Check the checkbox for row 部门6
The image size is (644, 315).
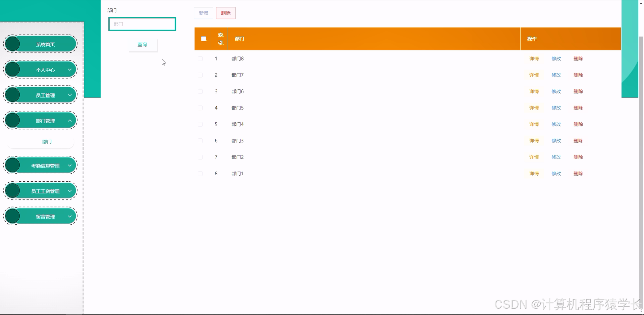point(200,92)
